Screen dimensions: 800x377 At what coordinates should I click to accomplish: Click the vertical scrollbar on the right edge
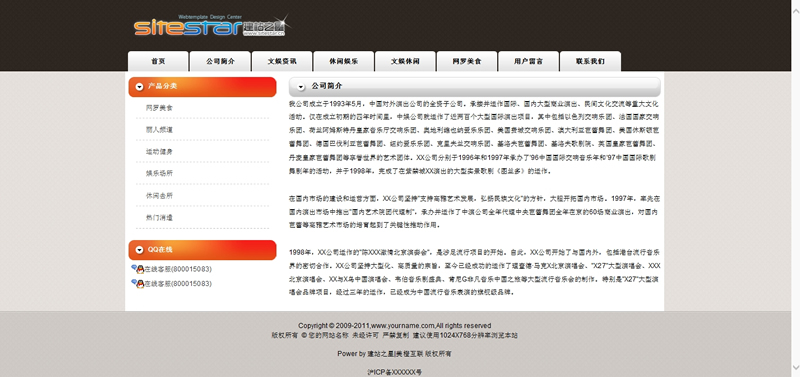pyautogui.click(x=795, y=188)
